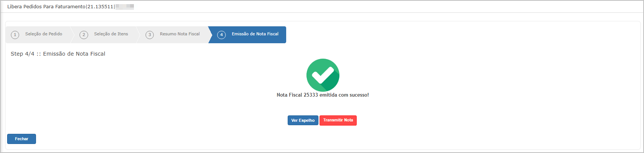Select the active Emissão de Nota Fiscal step

coord(255,34)
